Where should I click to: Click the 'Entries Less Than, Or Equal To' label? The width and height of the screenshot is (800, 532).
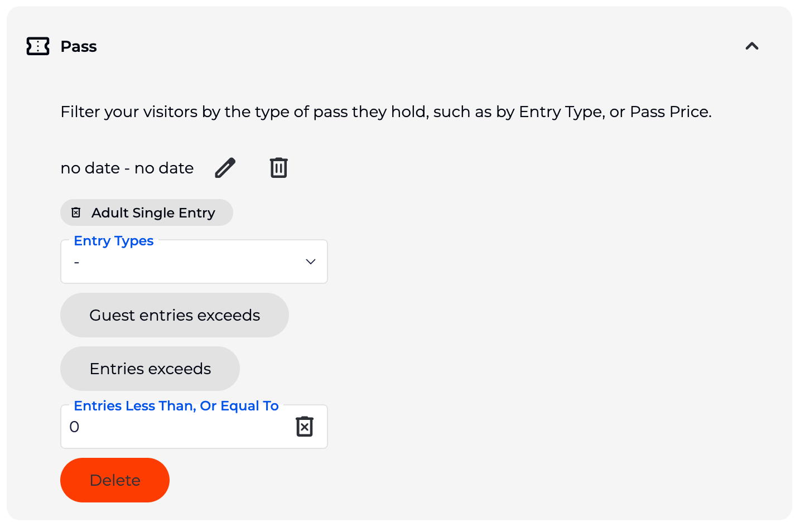click(x=176, y=406)
